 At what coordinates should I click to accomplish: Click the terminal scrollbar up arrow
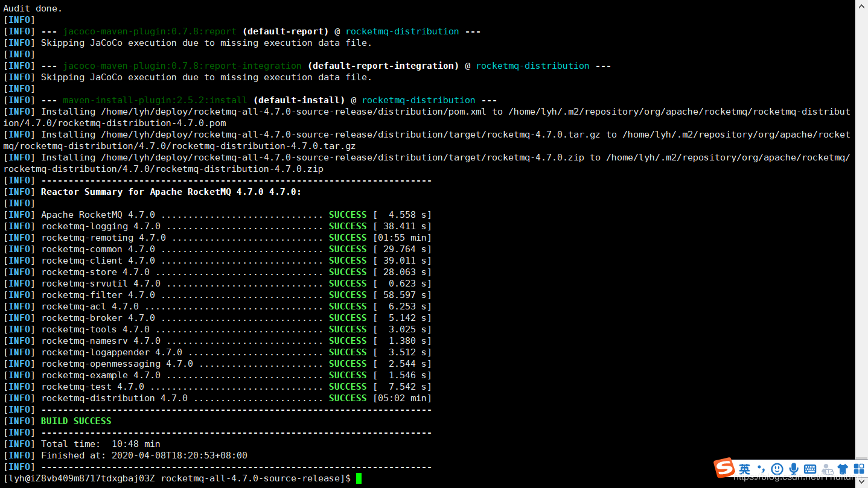point(861,5)
